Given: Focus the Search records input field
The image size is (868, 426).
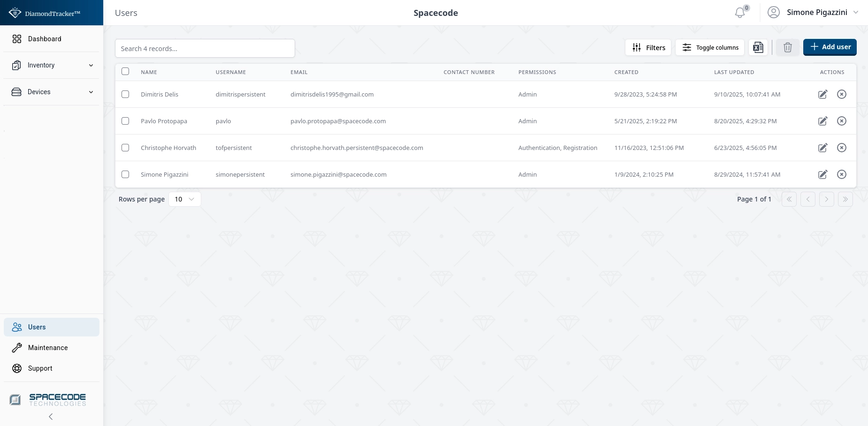Looking at the screenshot, I should point(205,48).
